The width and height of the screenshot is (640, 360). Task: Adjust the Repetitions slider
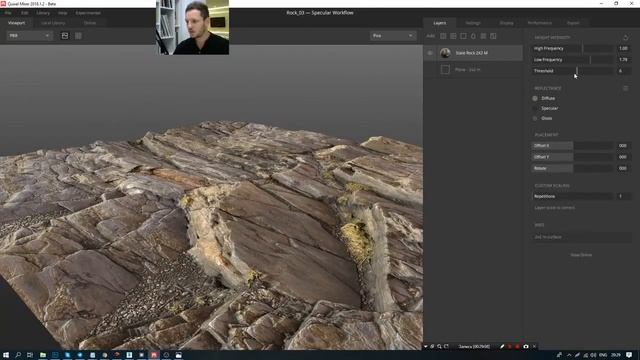tap(572, 196)
